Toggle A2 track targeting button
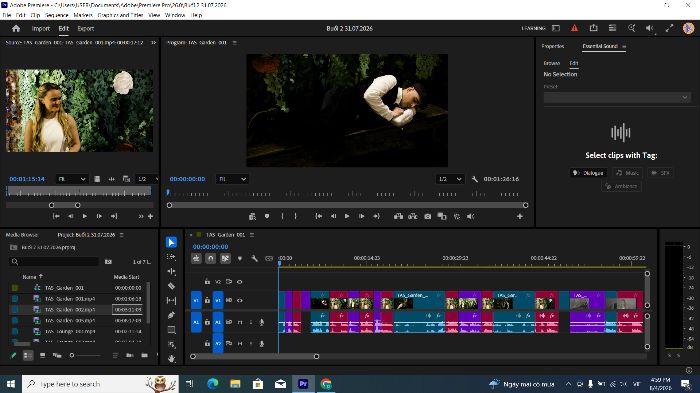This screenshot has width=700, height=393. pyautogui.click(x=218, y=343)
